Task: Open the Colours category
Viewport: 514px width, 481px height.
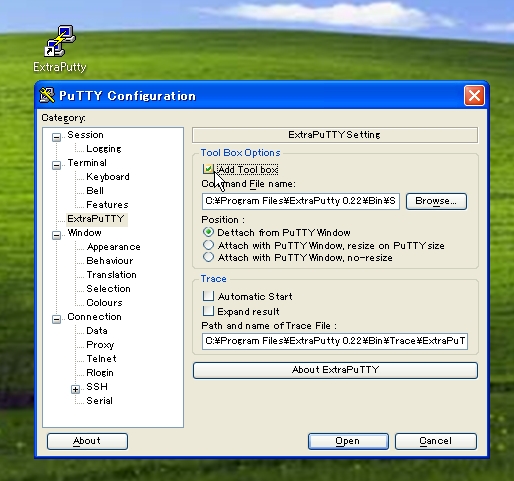Action: [104, 303]
